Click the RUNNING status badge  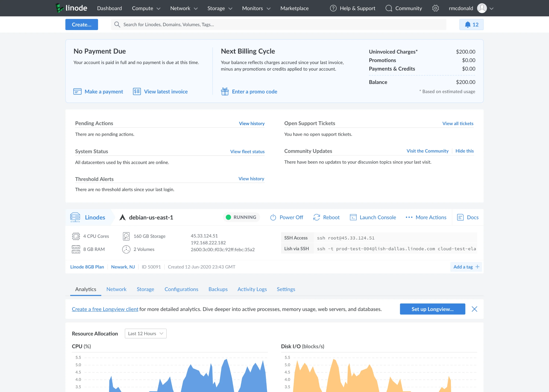(241, 217)
